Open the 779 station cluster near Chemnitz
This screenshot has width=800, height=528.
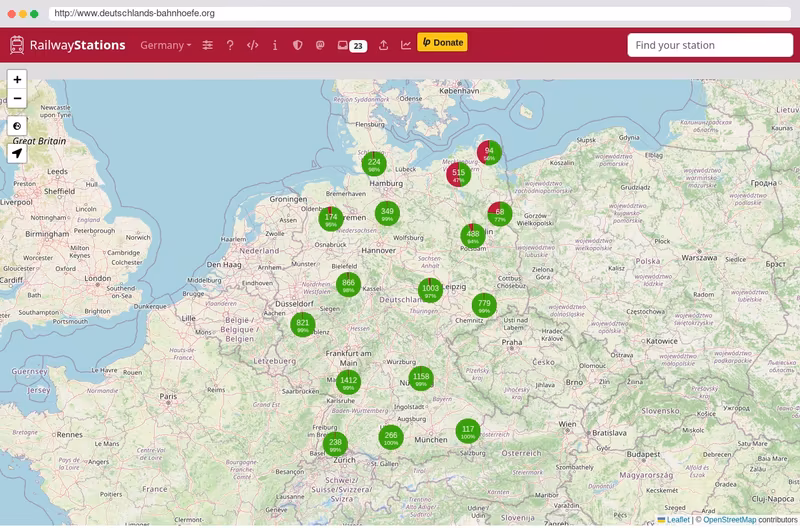pos(484,305)
